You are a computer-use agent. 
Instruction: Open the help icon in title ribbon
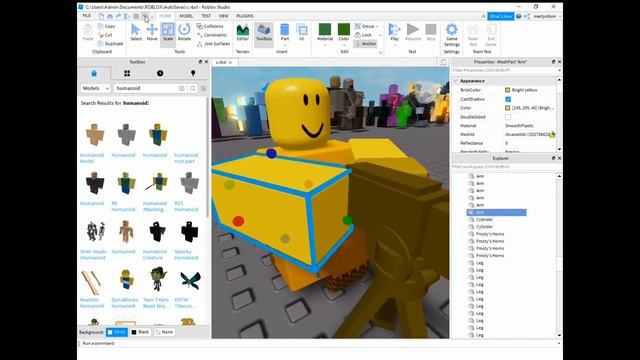pyautogui.click(x=518, y=16)
